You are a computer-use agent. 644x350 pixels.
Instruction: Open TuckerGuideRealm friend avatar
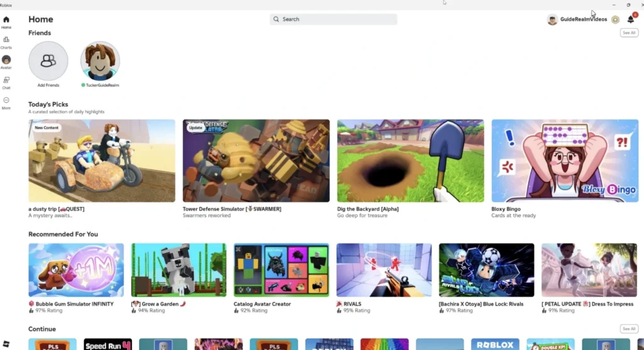(100, 61)
